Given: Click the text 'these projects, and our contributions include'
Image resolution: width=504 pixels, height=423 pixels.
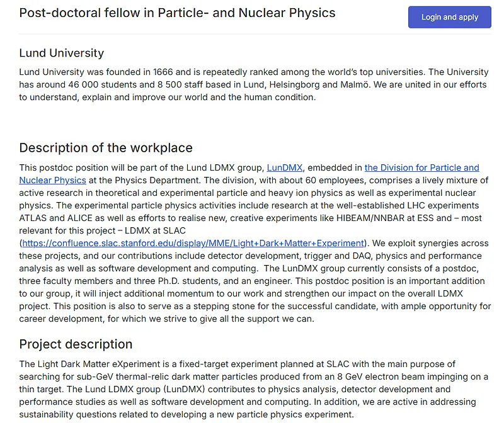Looking at the screenshot, I should pyautogui.click(x=112, y=256).
